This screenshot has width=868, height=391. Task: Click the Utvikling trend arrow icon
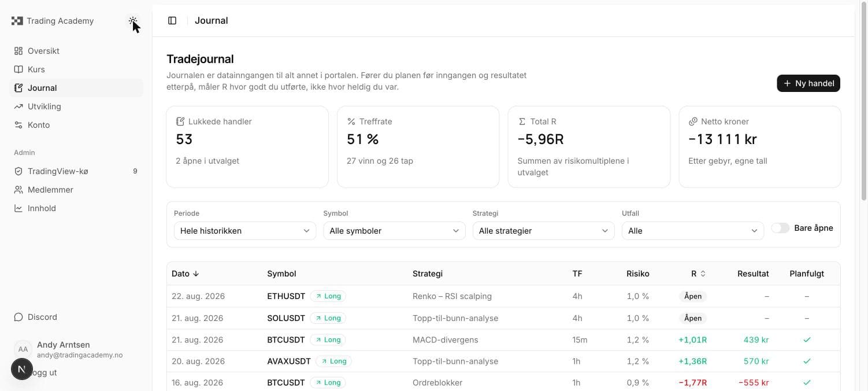pos(18,106)
